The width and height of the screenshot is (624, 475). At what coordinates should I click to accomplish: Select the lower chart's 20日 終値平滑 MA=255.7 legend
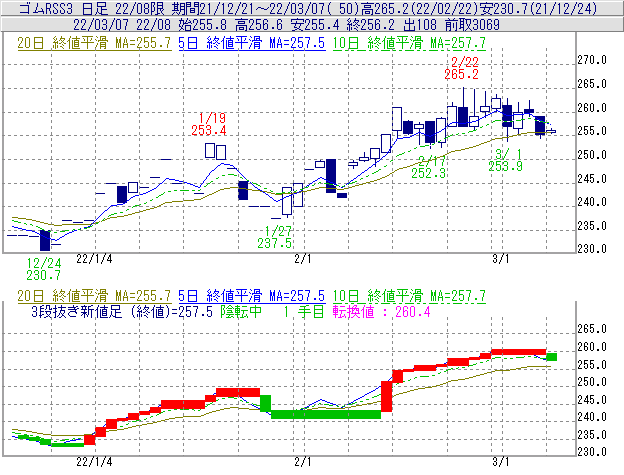(x=94, y=296)
